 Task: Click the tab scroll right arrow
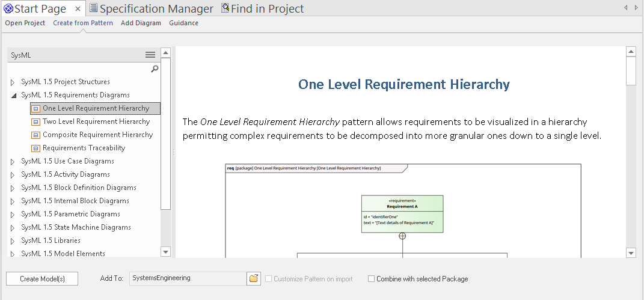[637, 8]
